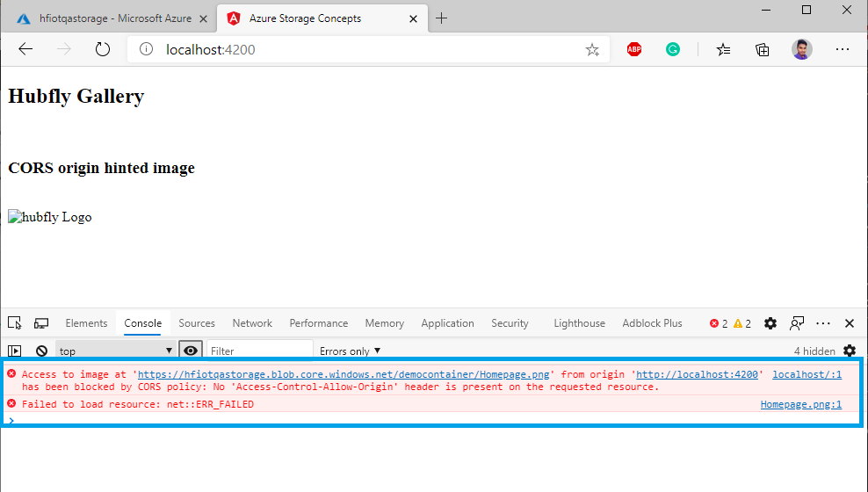The height and width of the screenshot is (492, 868).
Task: View site information icon in address bar
Action: tap(146, 49)
